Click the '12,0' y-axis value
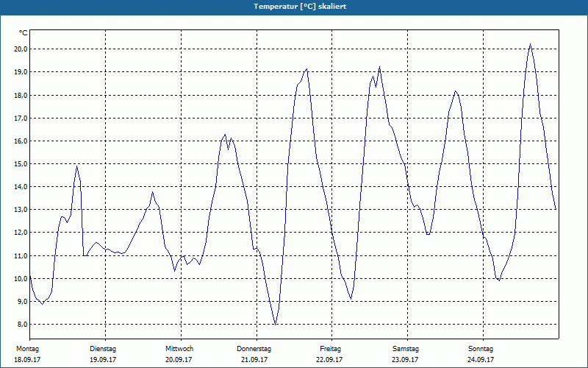Screen dimensions: 588x368 click(21, 233)
